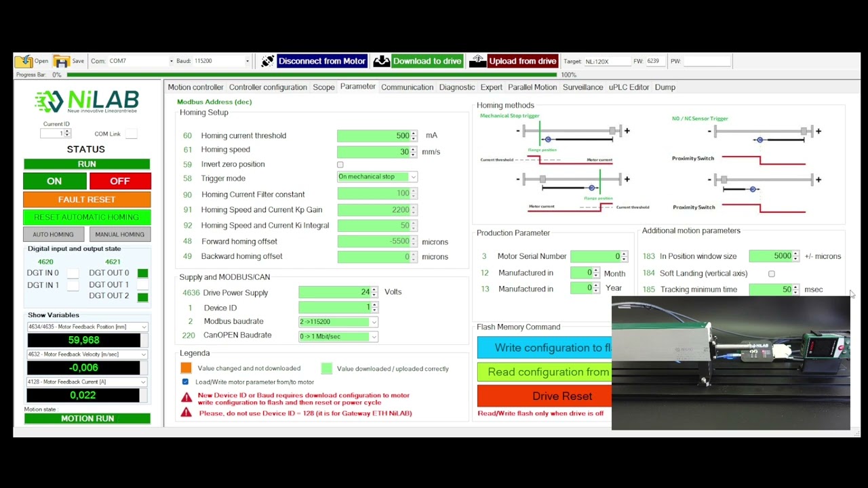The image size is (868, 488).
Task: Click the In Position window size field
Action: click(774, 256)
